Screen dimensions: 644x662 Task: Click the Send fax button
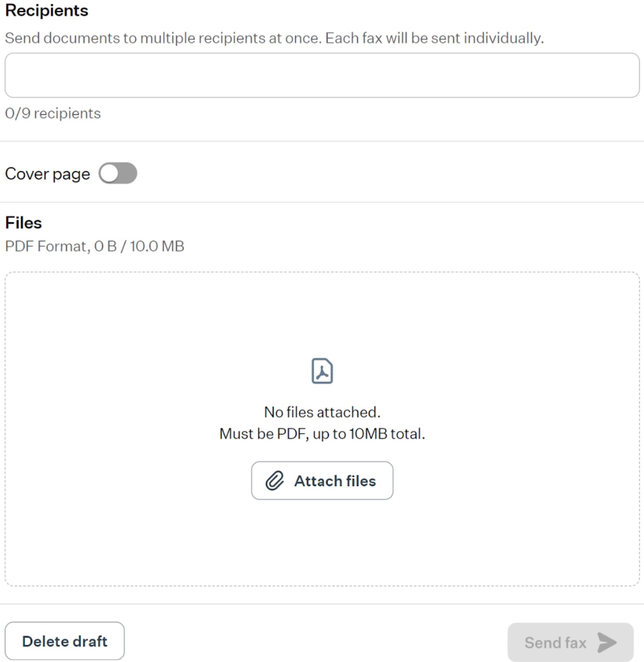tap(570, 643)
